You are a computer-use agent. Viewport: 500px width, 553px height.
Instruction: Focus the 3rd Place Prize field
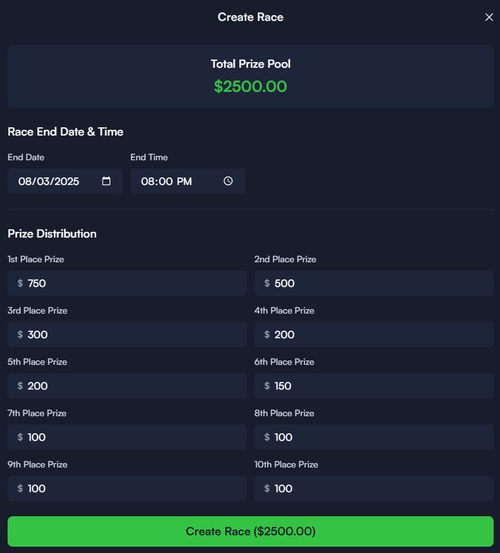(127, 334)
